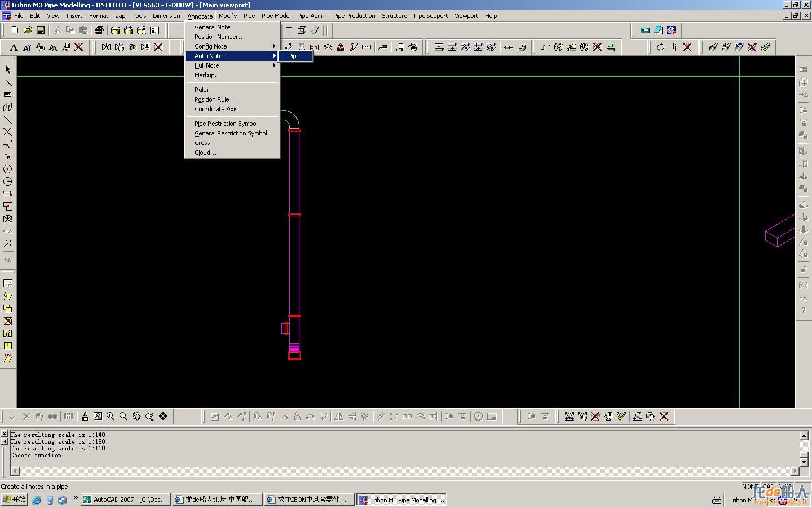Select the arrow pointer tool
The width and height of the screenshot is (812, 508).
[8, 69]
